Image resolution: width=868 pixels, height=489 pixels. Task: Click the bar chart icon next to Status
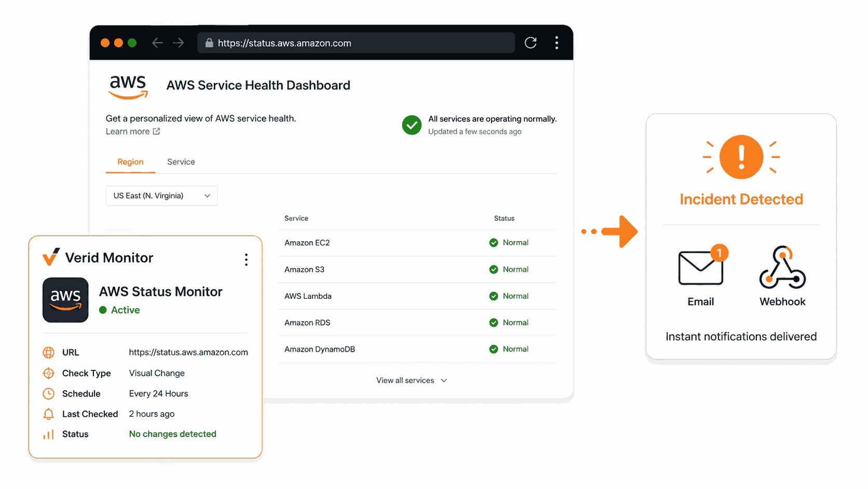pyautogui.click(x=48, y=434)
